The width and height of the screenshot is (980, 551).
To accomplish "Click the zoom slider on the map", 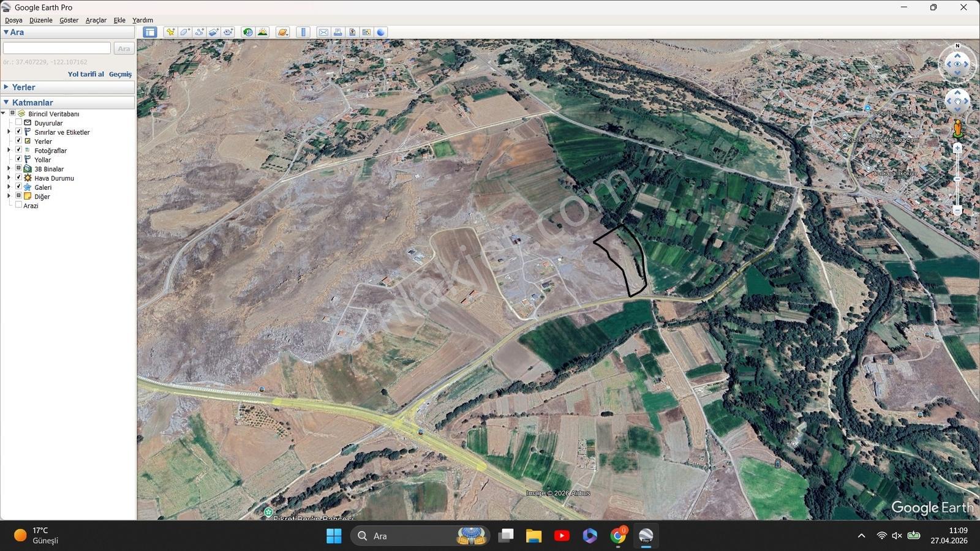I will (x=957, y=179).
